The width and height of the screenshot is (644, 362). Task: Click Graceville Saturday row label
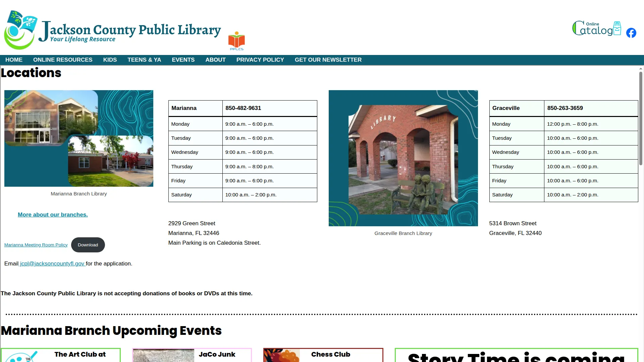pos(502,195)
